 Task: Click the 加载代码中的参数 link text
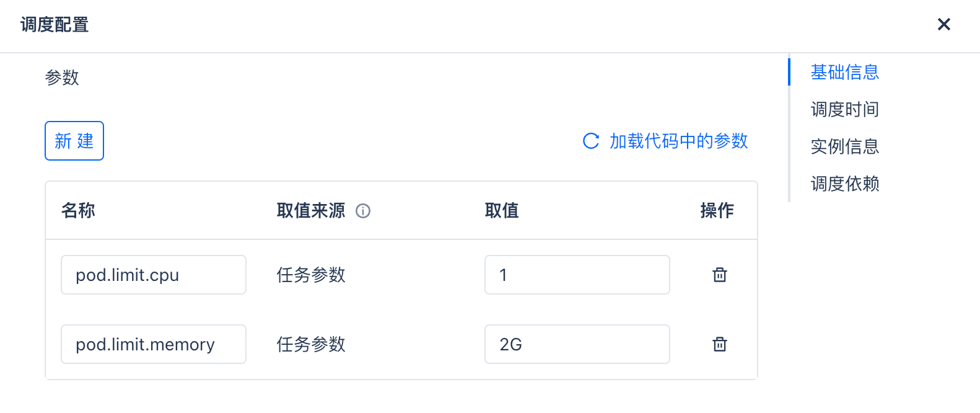click(x=678, y=141)
